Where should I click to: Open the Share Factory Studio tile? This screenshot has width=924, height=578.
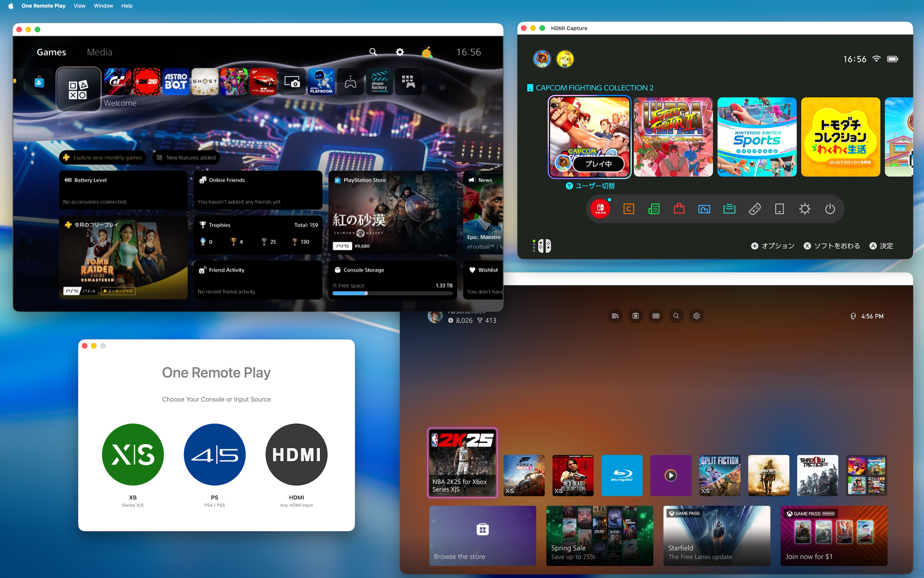(x=379, y=82)
